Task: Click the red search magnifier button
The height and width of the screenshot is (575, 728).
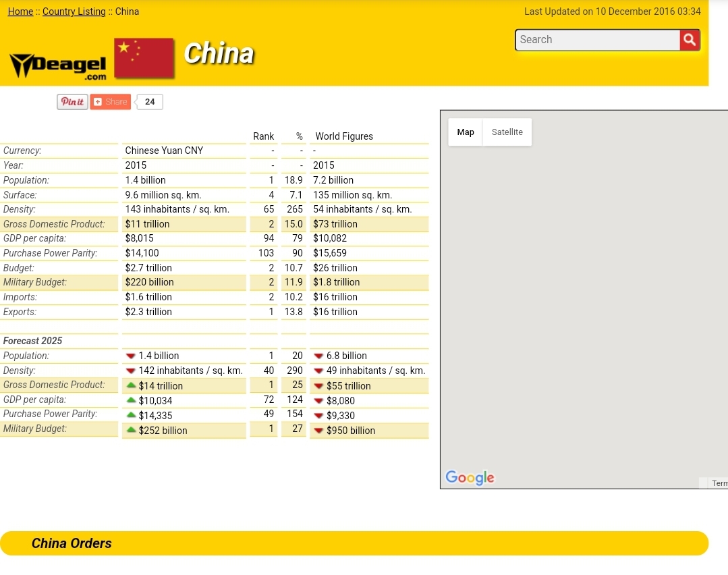Action: [690, 40]
